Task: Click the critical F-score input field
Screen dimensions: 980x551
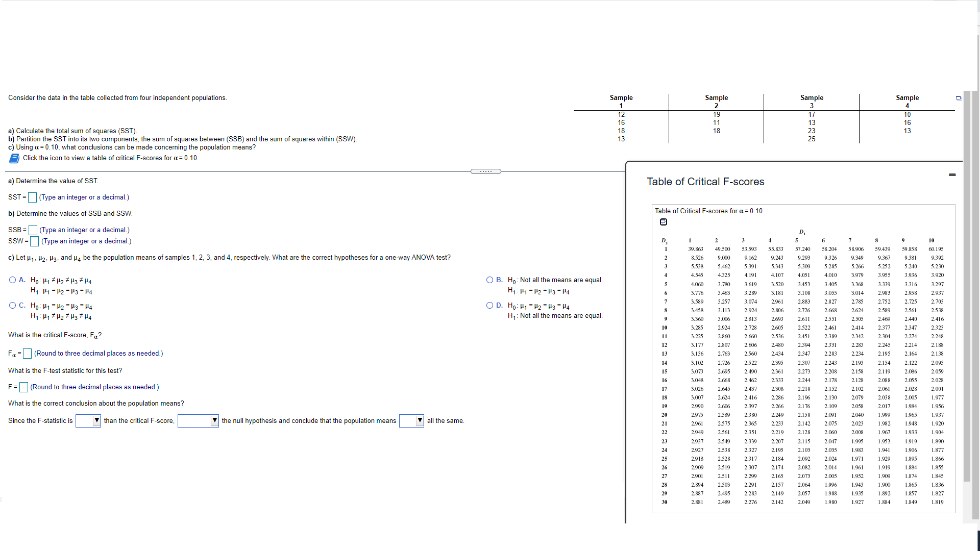Action: click(x=28, y=353)
